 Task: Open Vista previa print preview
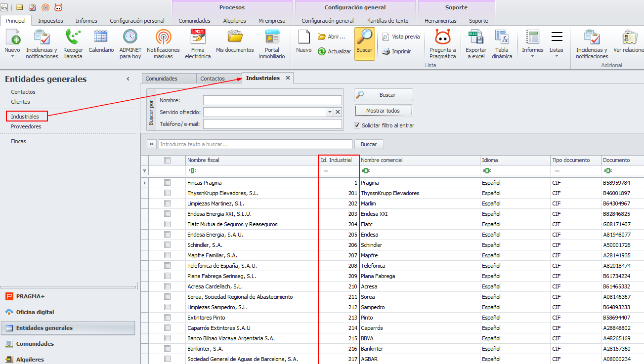(x=401, y=37)
